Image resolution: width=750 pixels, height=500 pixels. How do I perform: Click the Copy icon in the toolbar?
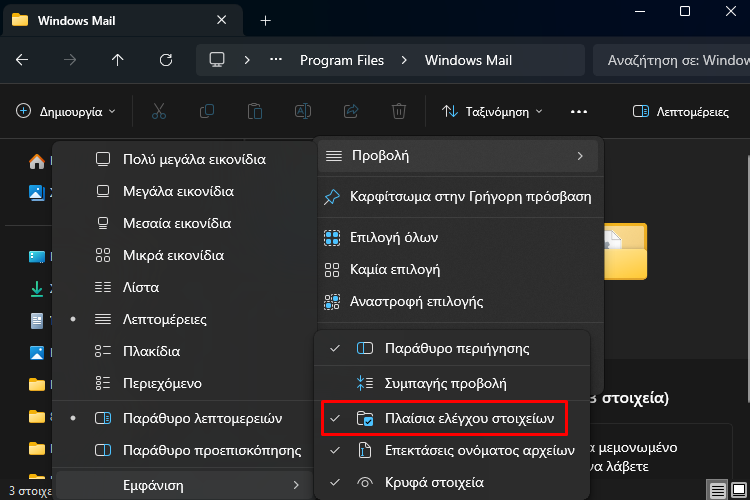click(x=207, y=111)
